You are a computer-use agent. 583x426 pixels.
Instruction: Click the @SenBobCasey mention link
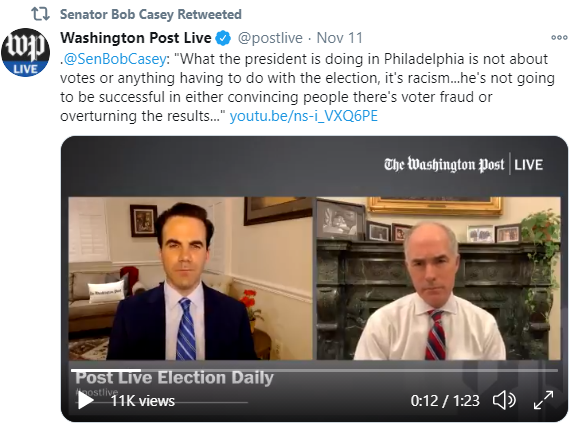point(115,59)
